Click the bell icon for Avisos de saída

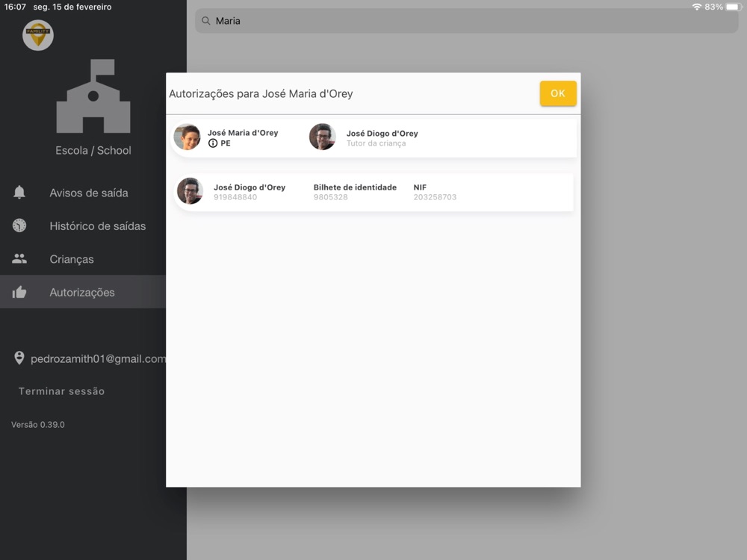click(19, 193)
